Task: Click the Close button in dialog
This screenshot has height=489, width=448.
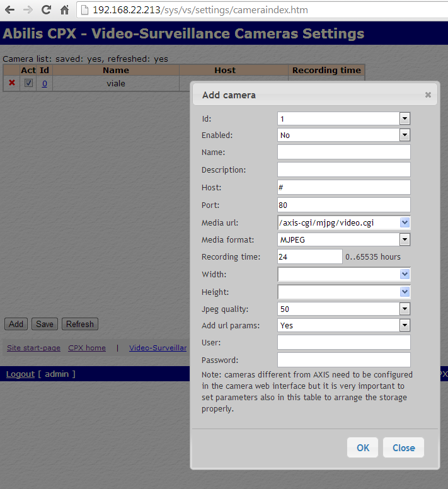Action: (403, 447)
